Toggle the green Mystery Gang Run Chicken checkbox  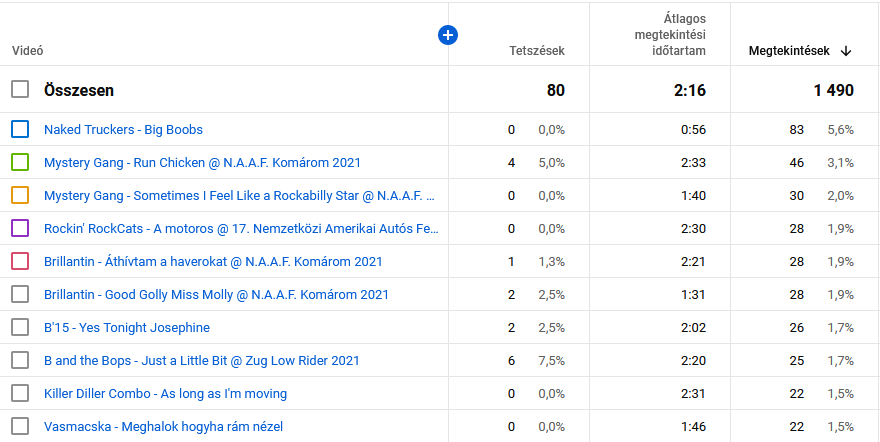[20, 163]
